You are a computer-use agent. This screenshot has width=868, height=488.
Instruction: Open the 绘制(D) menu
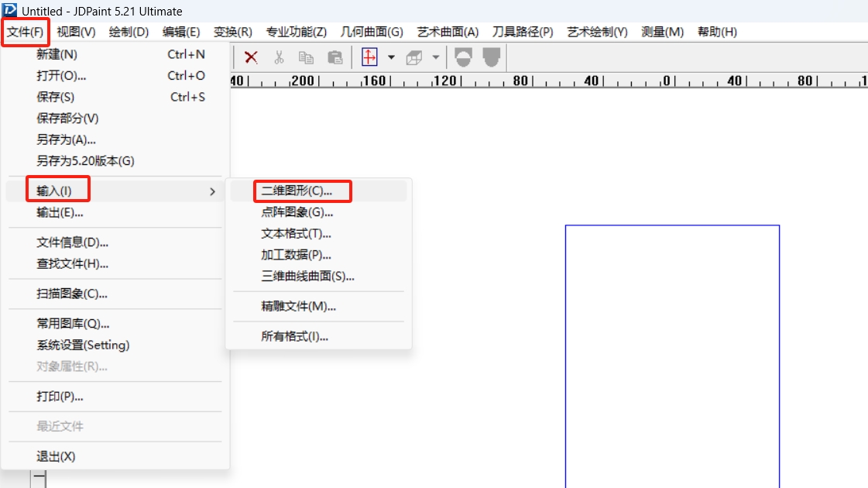point(129,32)
